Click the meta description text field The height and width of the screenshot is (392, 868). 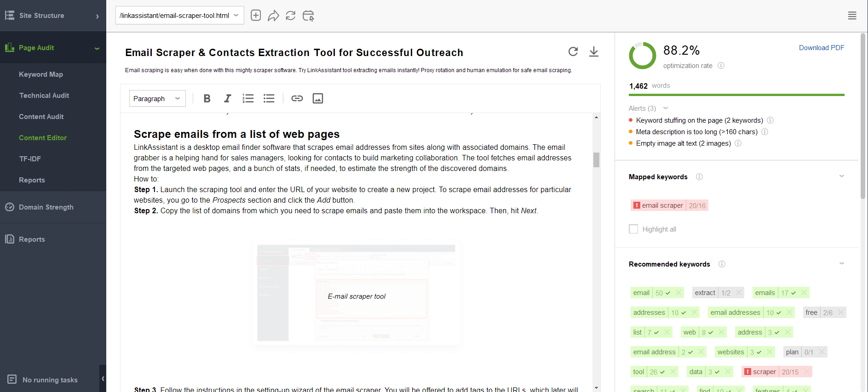point(349,70)
